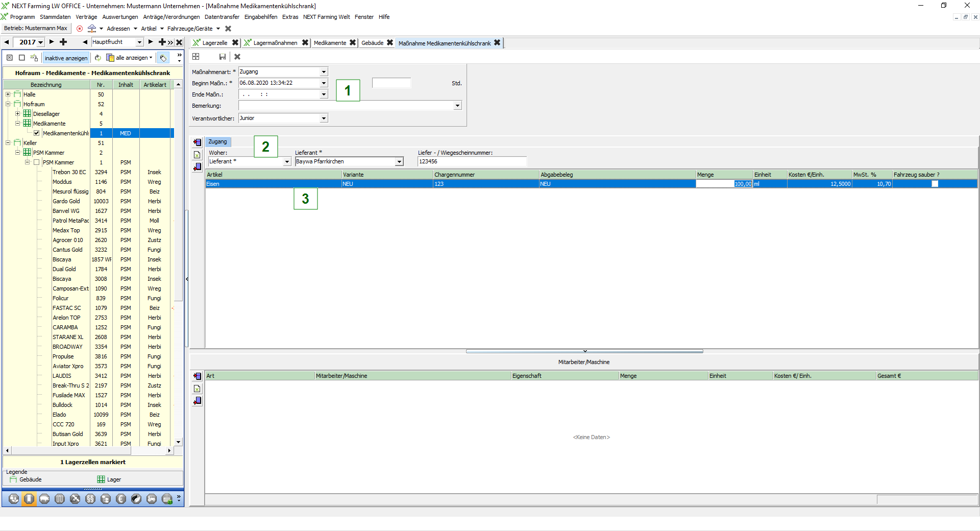The width and height of the screenshot is (980, 531).
Task: Tick the PSM Kammer checkbox in the tree
Action: pos(37,162)
